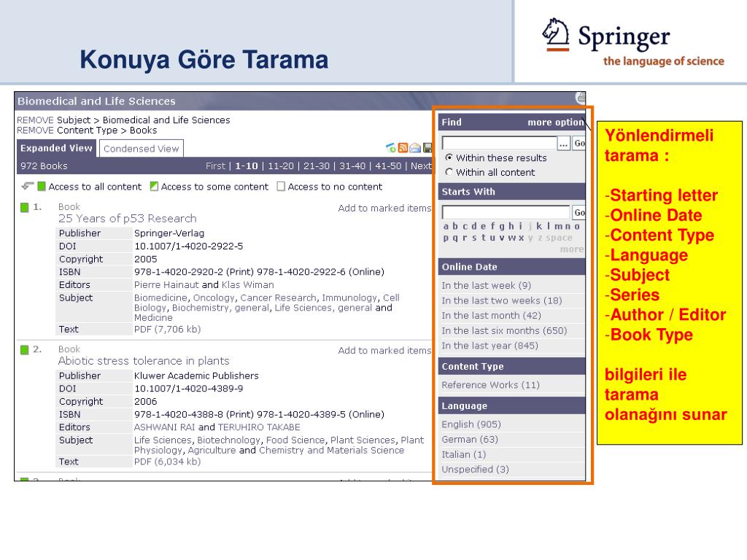Click the save search floppy disk icon
Image resolution: width=747 pixels, height=560 pixels.
click(x=427, y=148)
